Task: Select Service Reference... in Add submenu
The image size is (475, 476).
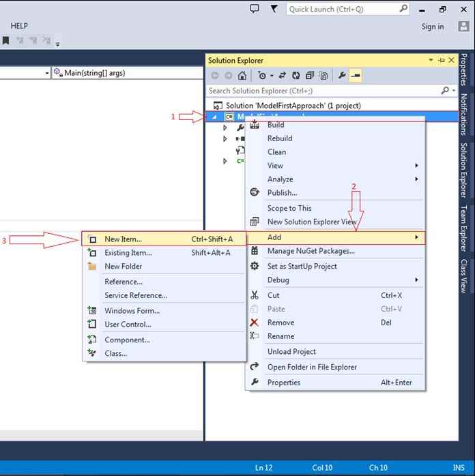Action: point(164,295)
